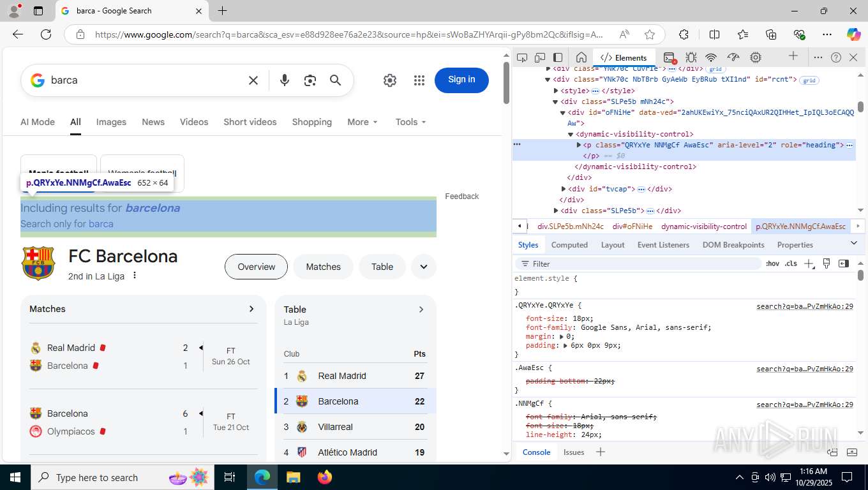
Task: Open the Event Listeners tab
Action: point(663,245)
